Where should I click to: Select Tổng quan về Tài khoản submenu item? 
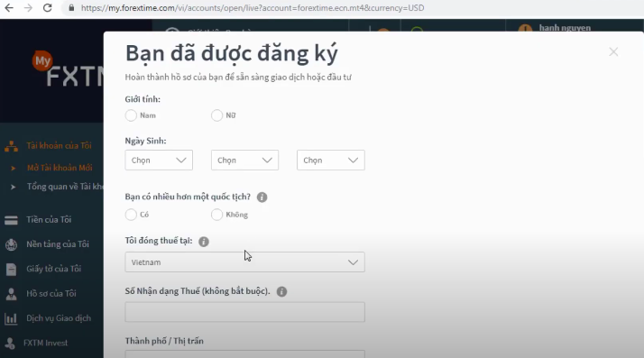click(x=65, y=187)
